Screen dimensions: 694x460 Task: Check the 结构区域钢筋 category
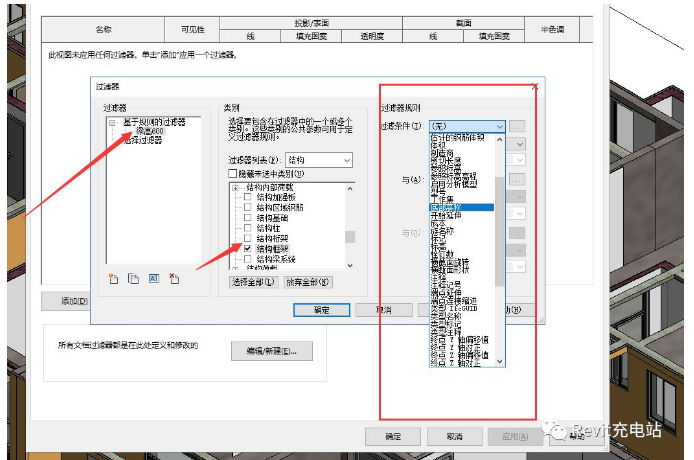pos(247,207)
